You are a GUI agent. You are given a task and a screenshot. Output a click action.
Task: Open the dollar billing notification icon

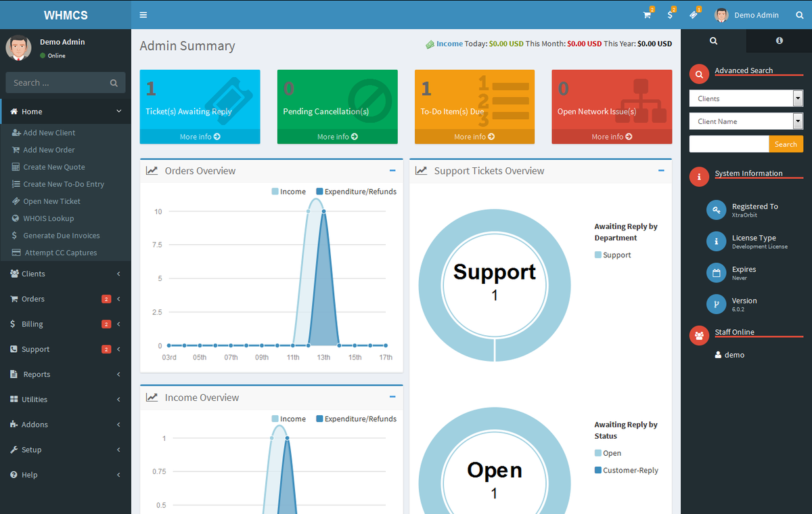pos(670,15)
